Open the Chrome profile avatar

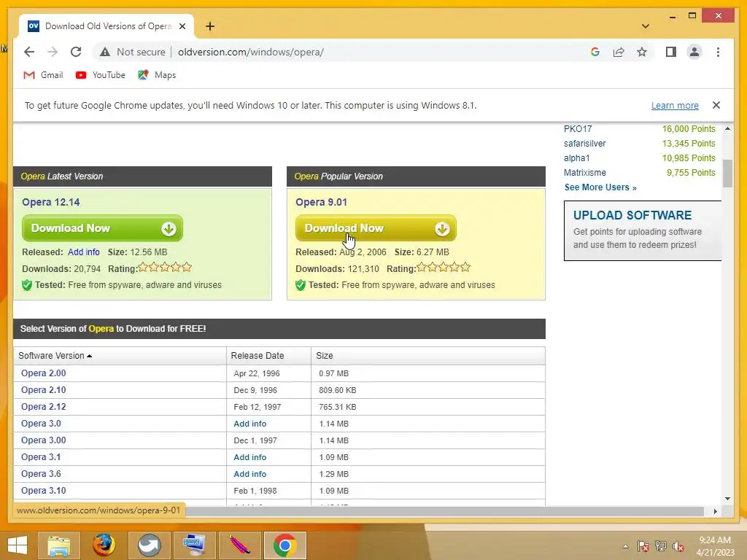point(694,52)
